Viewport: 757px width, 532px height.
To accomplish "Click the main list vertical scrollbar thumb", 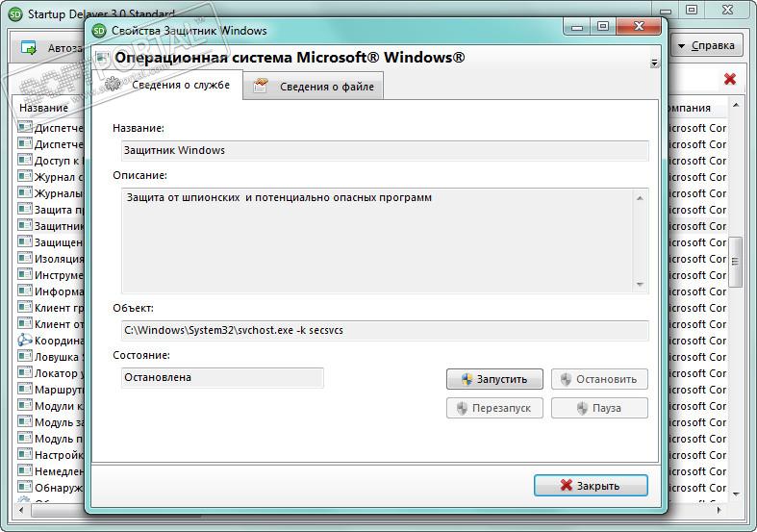I will [735, 261].
